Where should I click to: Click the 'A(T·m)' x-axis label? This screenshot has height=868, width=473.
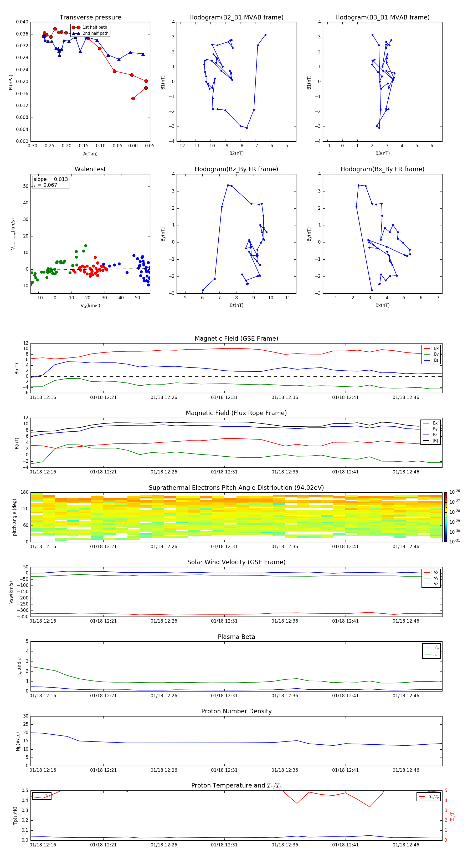click(x=90, y=154)
